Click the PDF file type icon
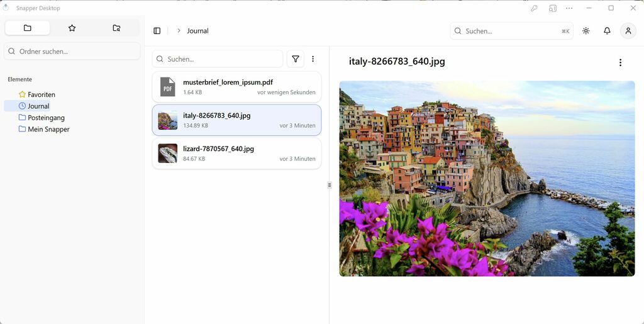 [167, 87]
